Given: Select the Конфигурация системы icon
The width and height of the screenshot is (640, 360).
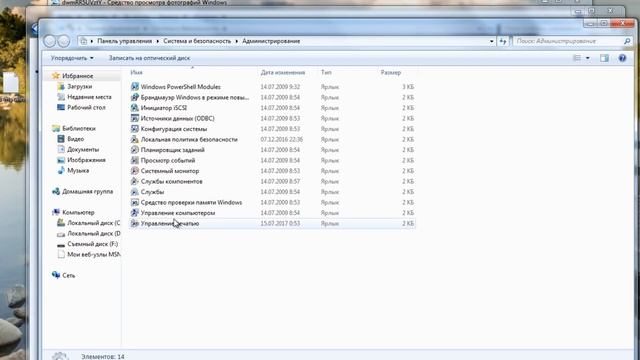Looking at the screenshot, I should tap(135, 129).
